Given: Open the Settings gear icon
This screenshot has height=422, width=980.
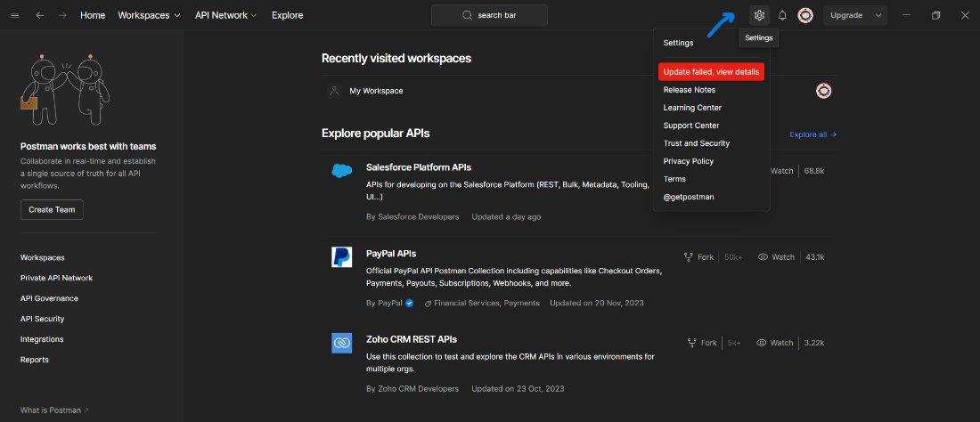Looking at the screenshot, I should click(759, 16).
